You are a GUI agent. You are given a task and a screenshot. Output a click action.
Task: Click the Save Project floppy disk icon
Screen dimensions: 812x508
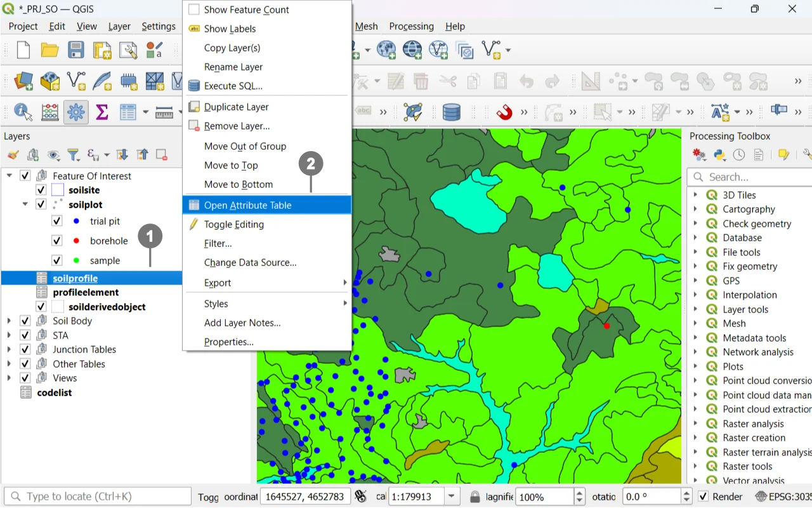(76, 50)
